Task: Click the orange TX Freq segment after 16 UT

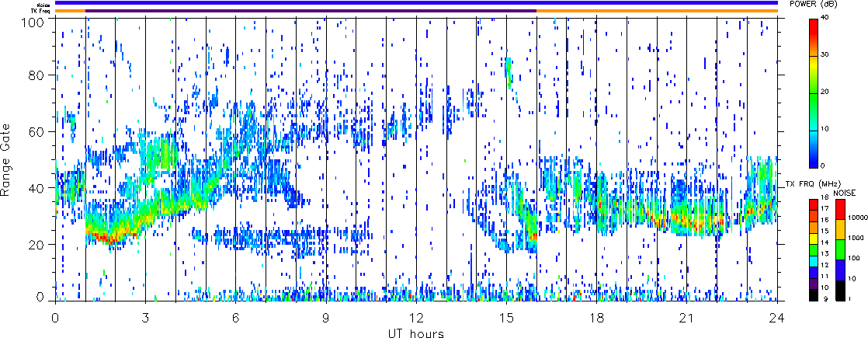Action: (657, 11)
